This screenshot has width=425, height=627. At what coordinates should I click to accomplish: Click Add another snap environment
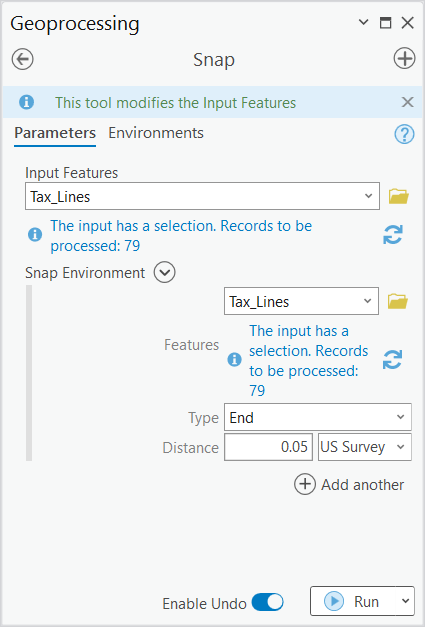pyautogui.click(x=349, y=484)
